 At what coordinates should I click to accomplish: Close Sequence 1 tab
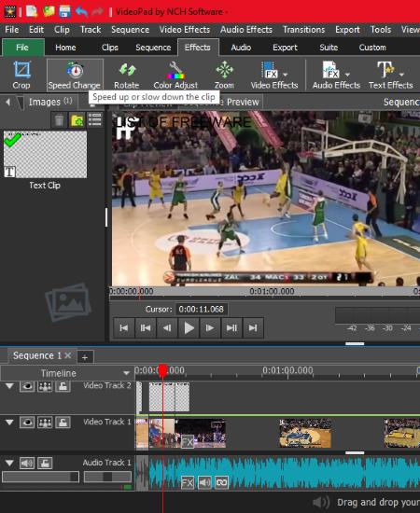[x=68, y=355]
